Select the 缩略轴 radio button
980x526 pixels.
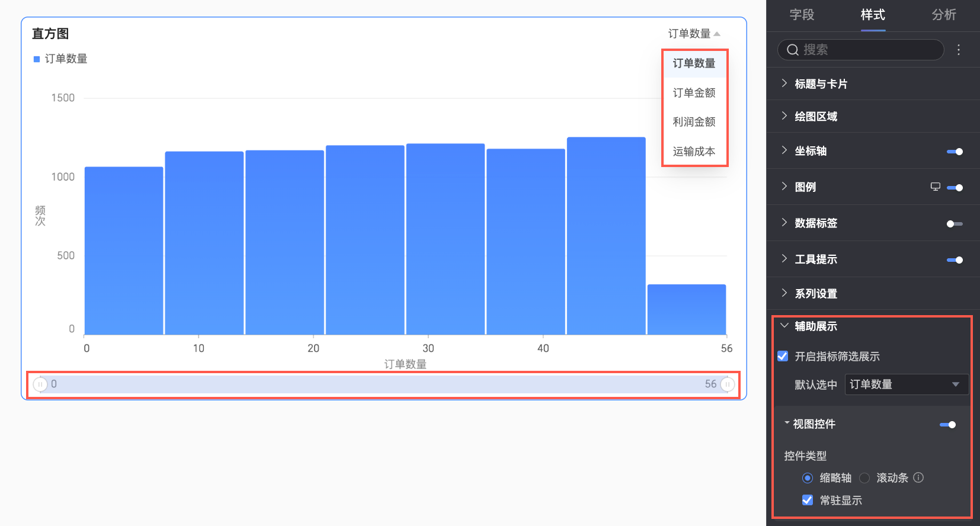coord(808,477)
